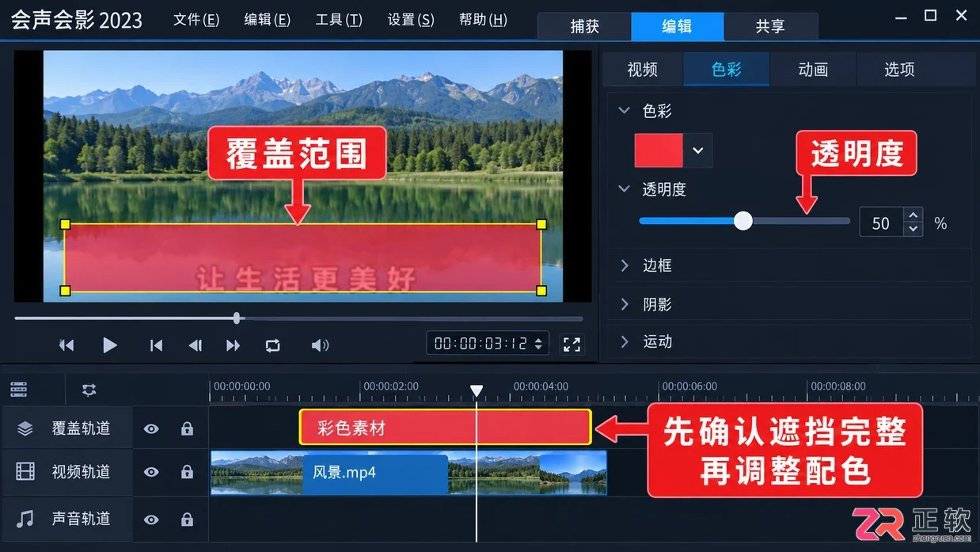Click the bottom-right handle of overlay box
The height and width of the screenshot is (552, 980).
[x=541, y=291]
